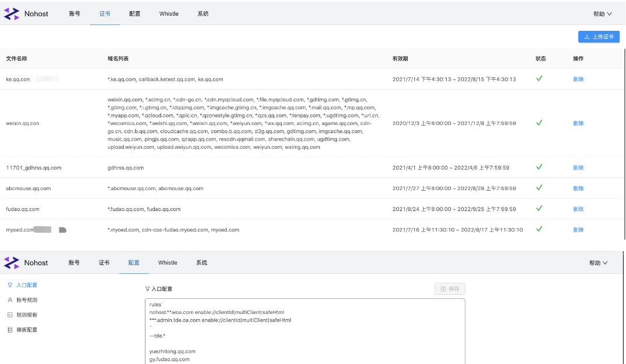Viewport: 626px width, 364px height.
Task: Open the 系统 tab in the top navigation bar
Action: tap(203, 13)
